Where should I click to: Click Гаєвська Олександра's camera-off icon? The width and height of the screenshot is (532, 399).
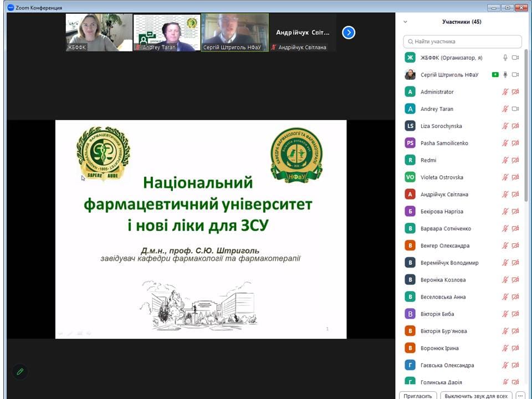pyautogui.click(x=515, y=365)
